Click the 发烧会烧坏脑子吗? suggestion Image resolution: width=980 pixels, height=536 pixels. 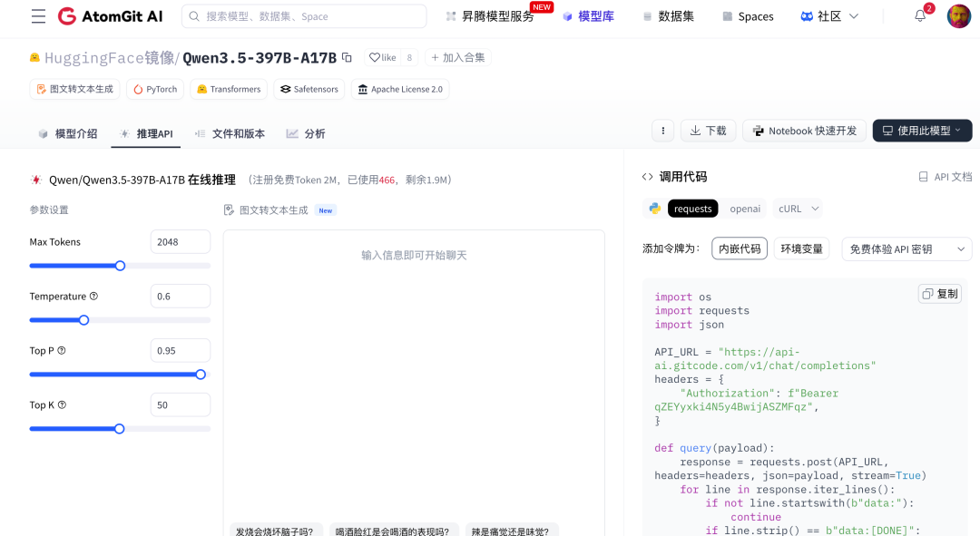pos(275,531)
